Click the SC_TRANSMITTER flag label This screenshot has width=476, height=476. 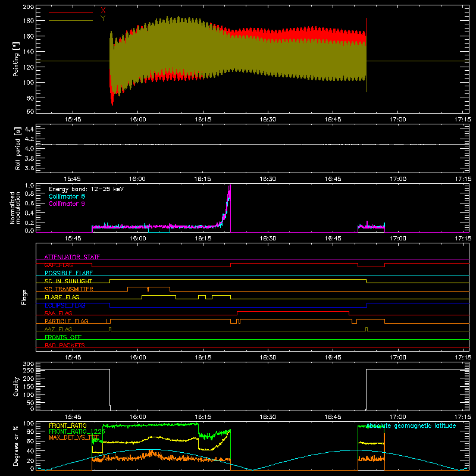(68, 289)
